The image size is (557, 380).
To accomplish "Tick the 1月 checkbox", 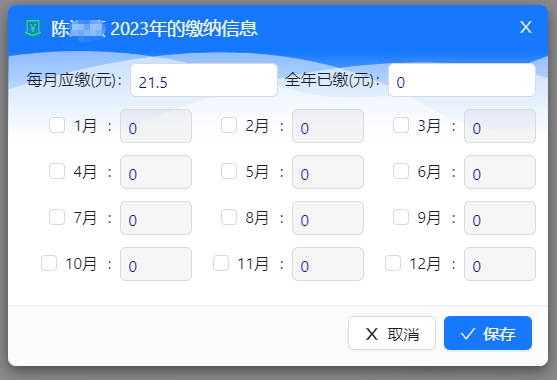I will click(57, 125).
